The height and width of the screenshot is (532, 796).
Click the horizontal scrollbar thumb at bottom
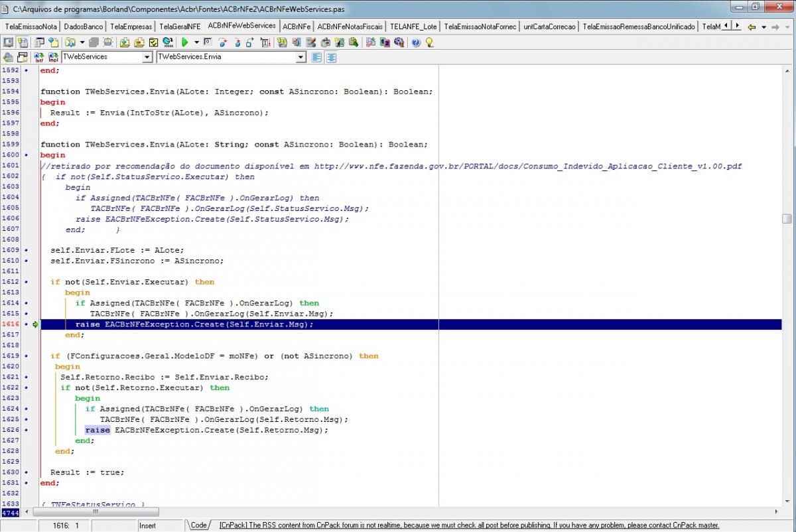(x=95, y=512)
